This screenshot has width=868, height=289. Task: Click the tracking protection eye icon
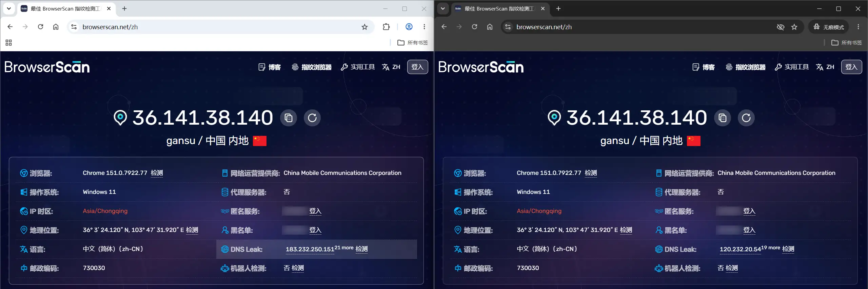coord(780,27)
